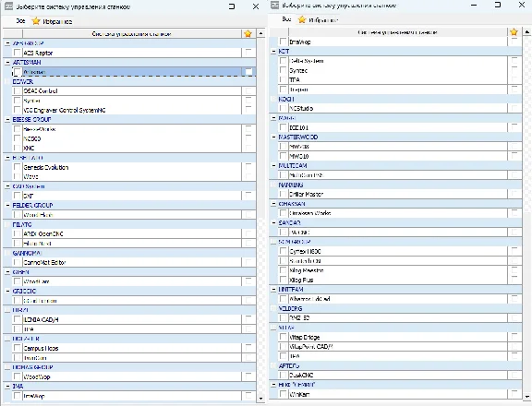The width and height of the screenshot is (532, 406).
Task: Close the right window
Action: point(522,5)
